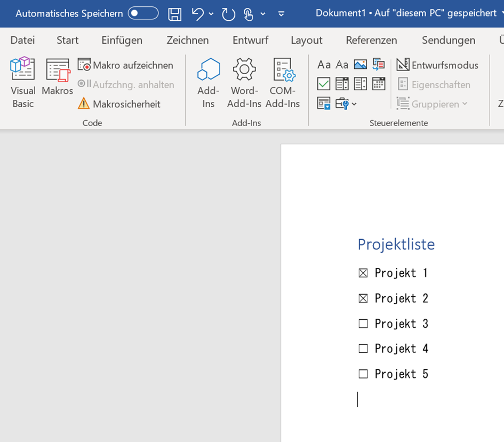This screenshot has height=442, width=504.
Task: Switch to the Zeichnen tab
Action: (188, 40)
